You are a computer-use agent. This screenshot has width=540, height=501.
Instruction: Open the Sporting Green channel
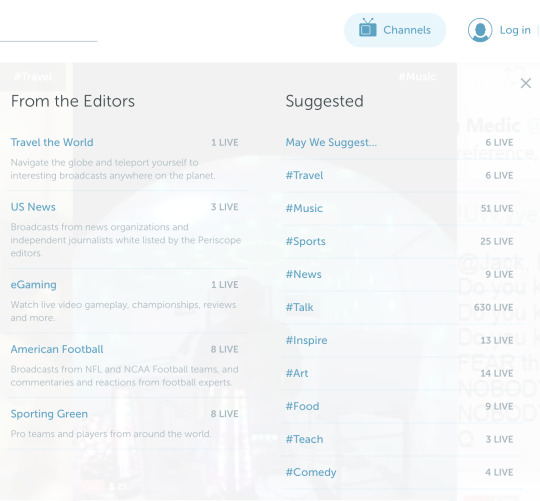pyautogui.click(x=49, y=414)
